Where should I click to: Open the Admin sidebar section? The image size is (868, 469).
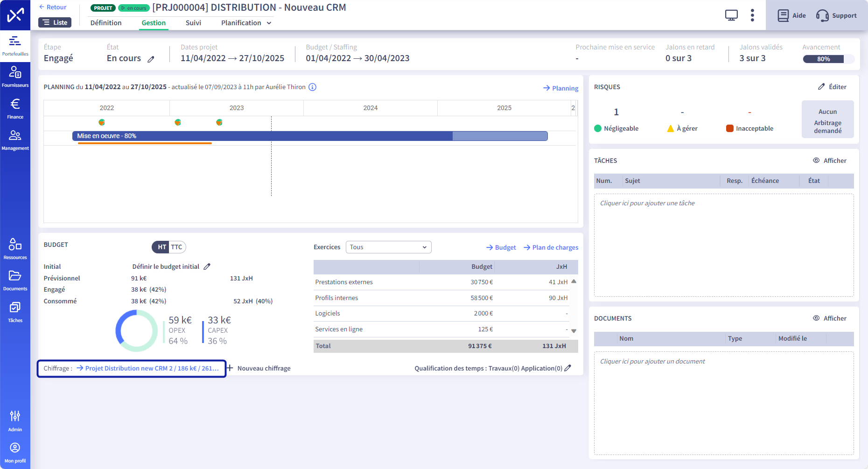15,421
